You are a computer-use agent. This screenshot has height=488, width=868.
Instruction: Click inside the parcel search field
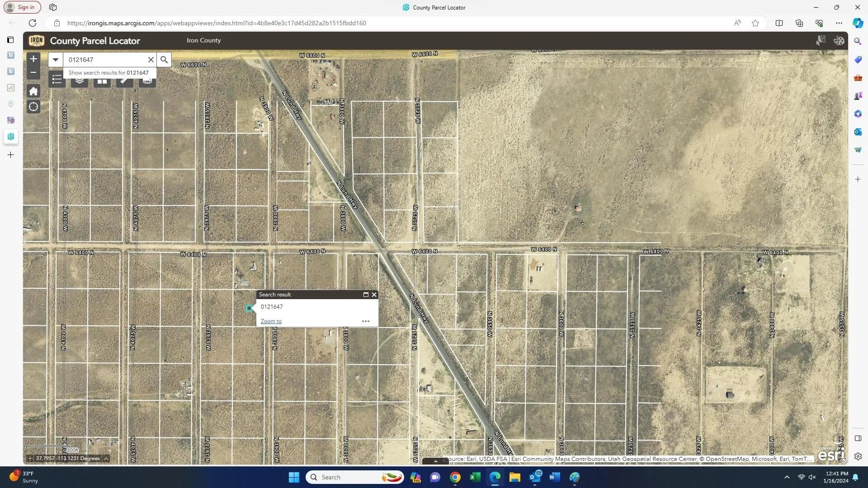[x=106, y=60]
